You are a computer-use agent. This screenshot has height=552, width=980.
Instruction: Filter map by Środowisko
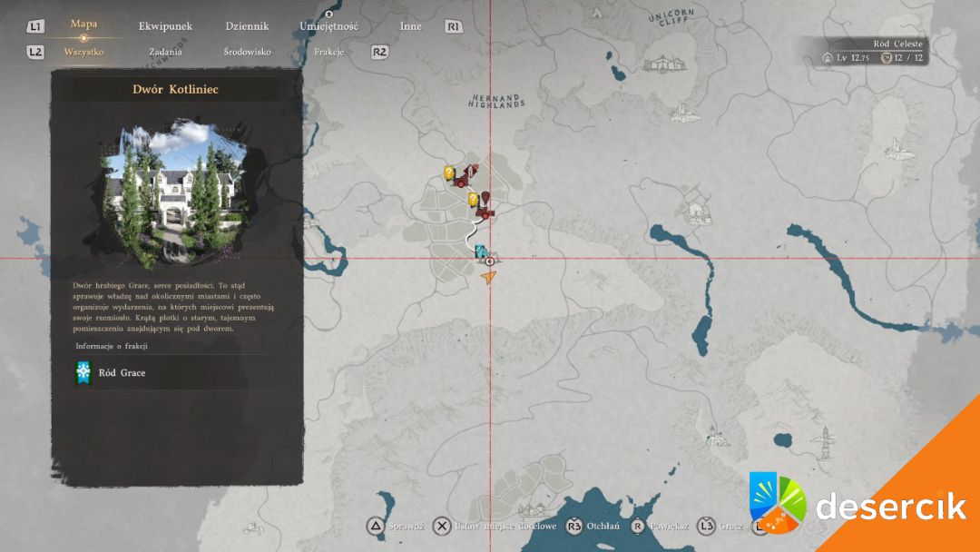(247, 52)
